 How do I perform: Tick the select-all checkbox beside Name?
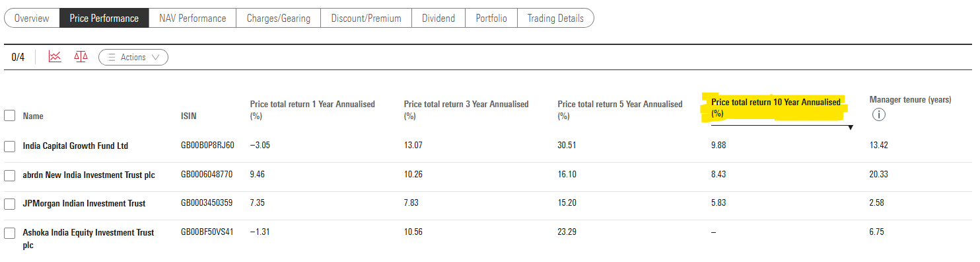(x=9, y=116)
